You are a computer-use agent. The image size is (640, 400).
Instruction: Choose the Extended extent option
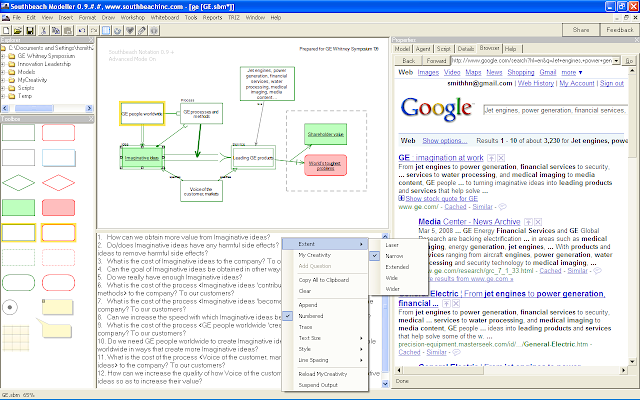coord(398,267)
